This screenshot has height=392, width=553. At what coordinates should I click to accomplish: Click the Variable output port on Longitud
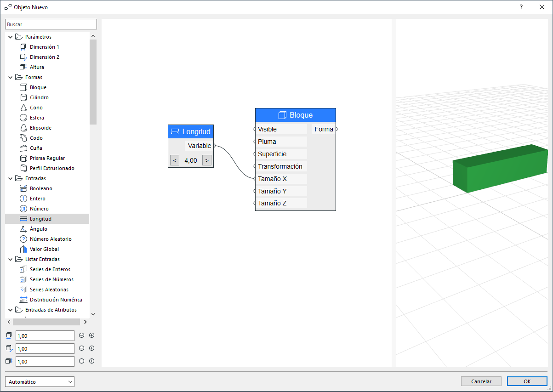214,146
